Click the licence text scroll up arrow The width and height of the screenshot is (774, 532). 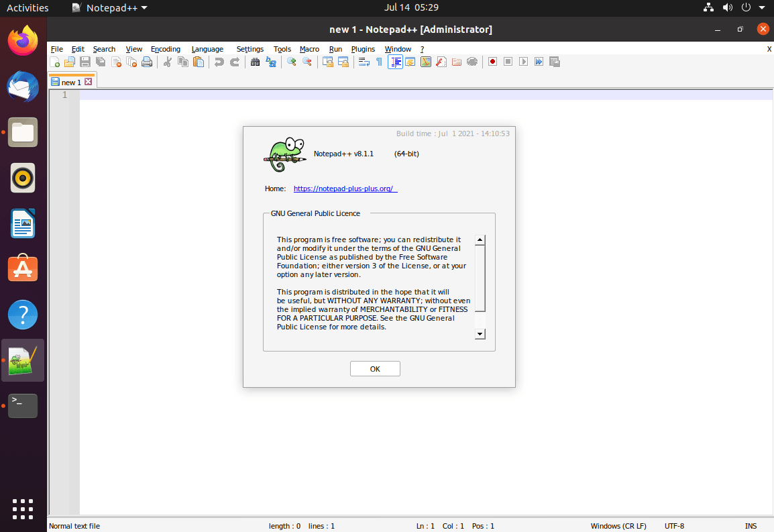(480, 240)
